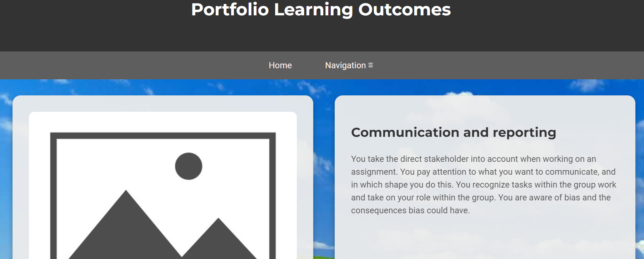Click the word "Portfolio" in the page title

click(230, 10)
